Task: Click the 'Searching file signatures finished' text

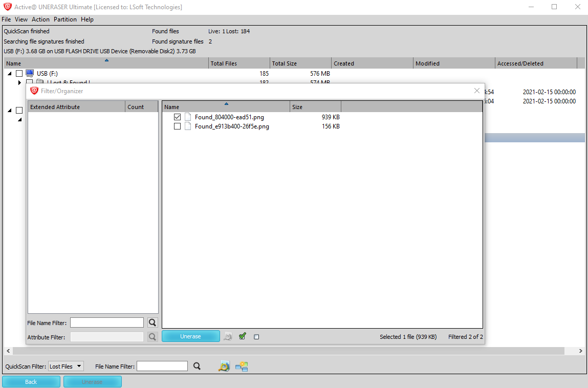Action: [44, 41]
